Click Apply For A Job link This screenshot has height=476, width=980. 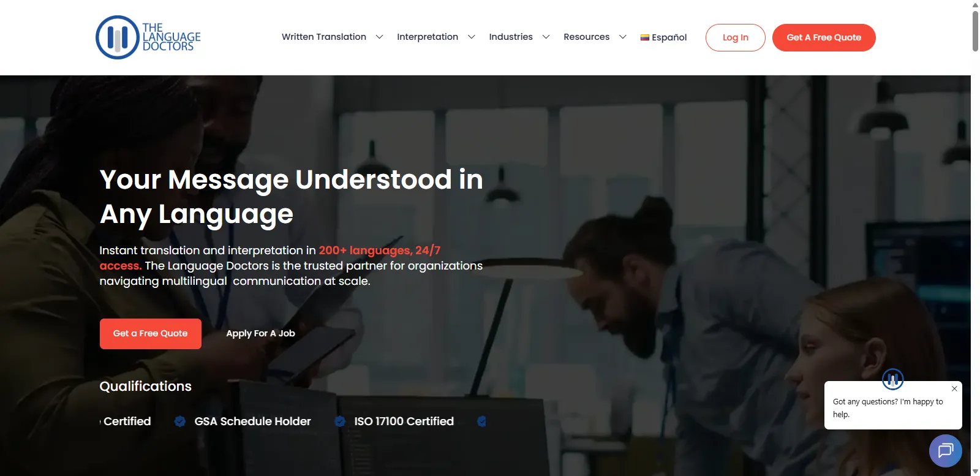pos(260,333)
